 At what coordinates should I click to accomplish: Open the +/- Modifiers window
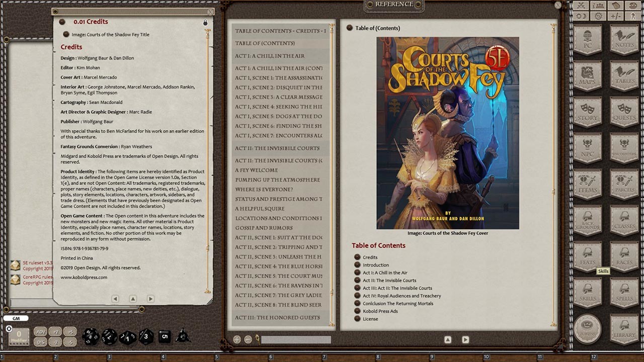pyautogui.click(x=617, y=17)
